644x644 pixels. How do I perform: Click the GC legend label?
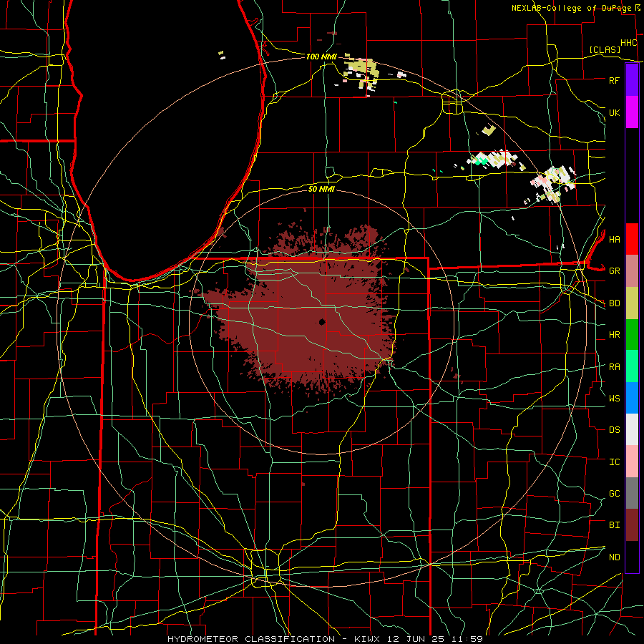click(x=614, y=494)
